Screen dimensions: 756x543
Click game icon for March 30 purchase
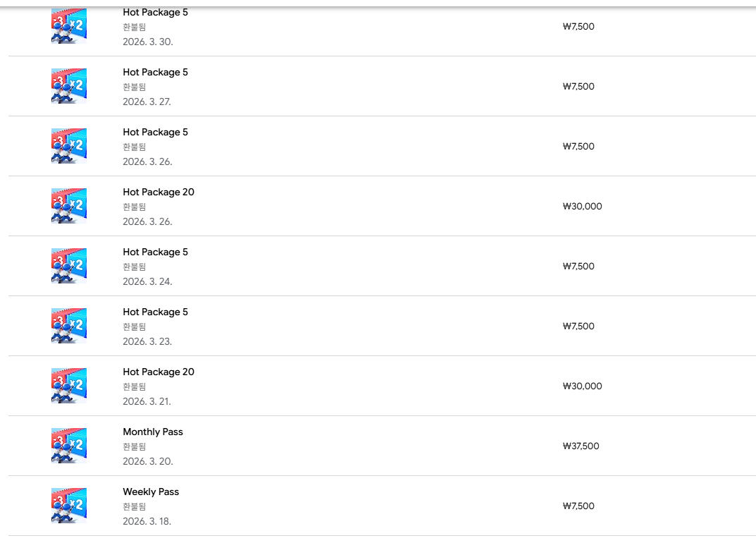pyautogui.click(x=69, y=26)
